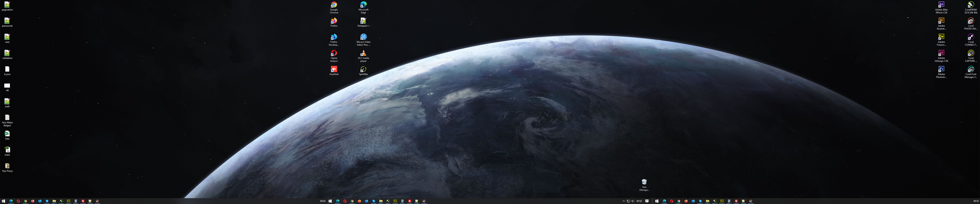This screenshot has width=980, height=204.
Task: Select the Geri Dönüşüm recycle bin icon
Action: click(644, 185)
